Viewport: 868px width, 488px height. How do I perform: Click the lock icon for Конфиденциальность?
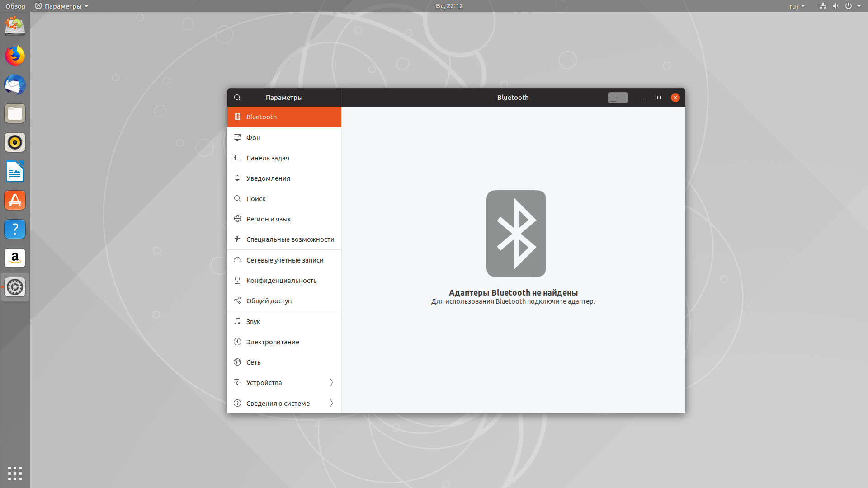pyautogui.click(x=237, y=281)
